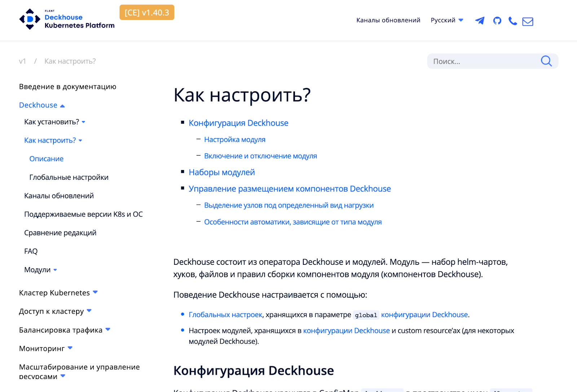The height and width of the screenshot is (392, 577).
Task: Jump to Особенности автоматики, зависящие от типа модуля
Action: 293,222
